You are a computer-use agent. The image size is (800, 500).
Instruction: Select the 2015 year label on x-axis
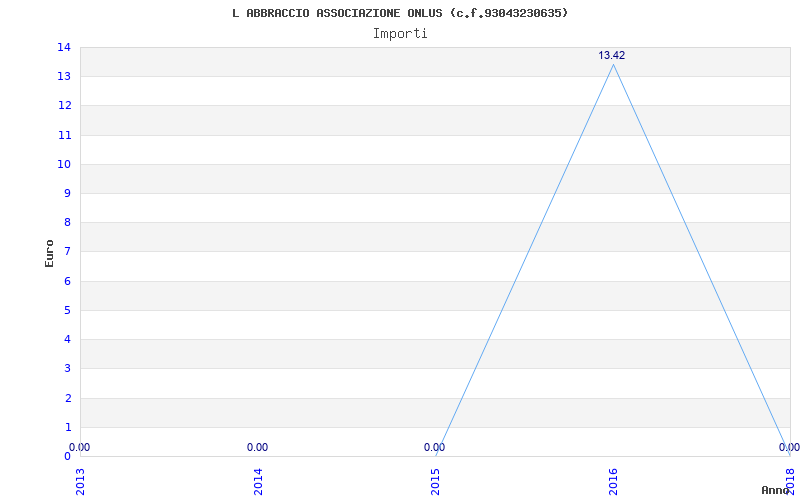pyautogui.click(x=436, y=482)
